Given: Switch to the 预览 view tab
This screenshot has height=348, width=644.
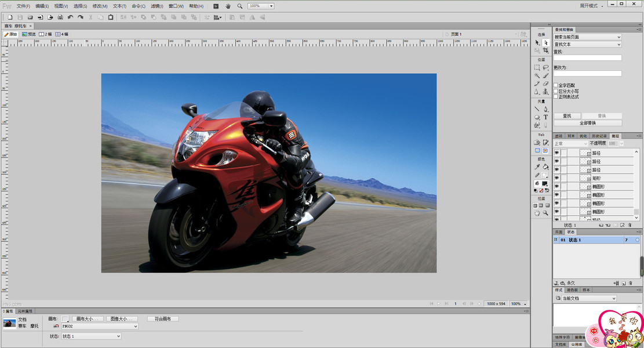Looking at the screenshot, I should point(29,34).
